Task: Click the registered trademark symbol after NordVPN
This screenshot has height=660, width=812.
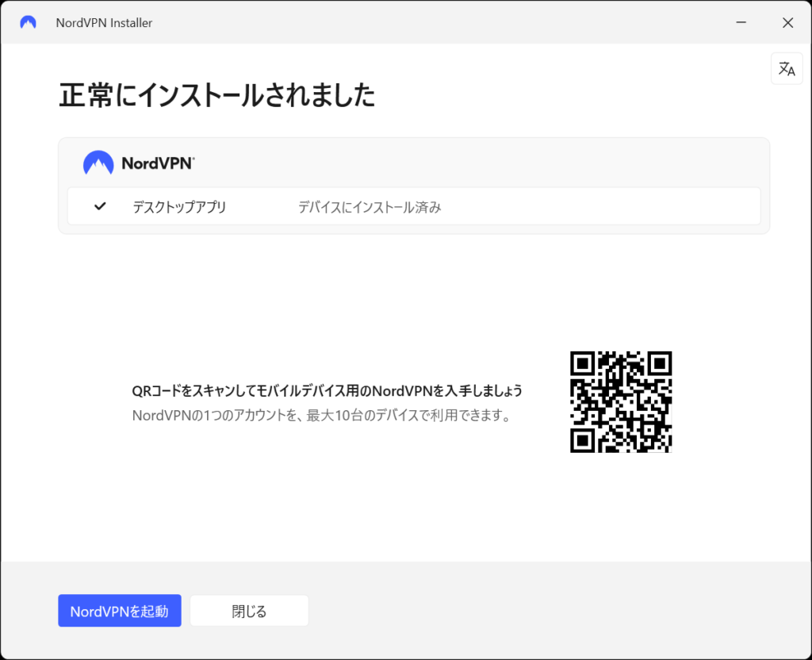Action: point(193,159)
